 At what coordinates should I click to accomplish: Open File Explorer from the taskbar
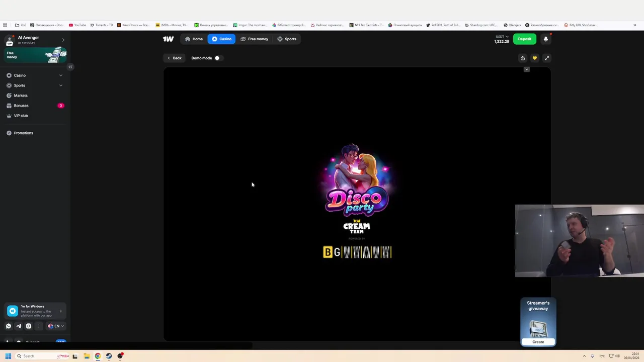click(87, 356)
